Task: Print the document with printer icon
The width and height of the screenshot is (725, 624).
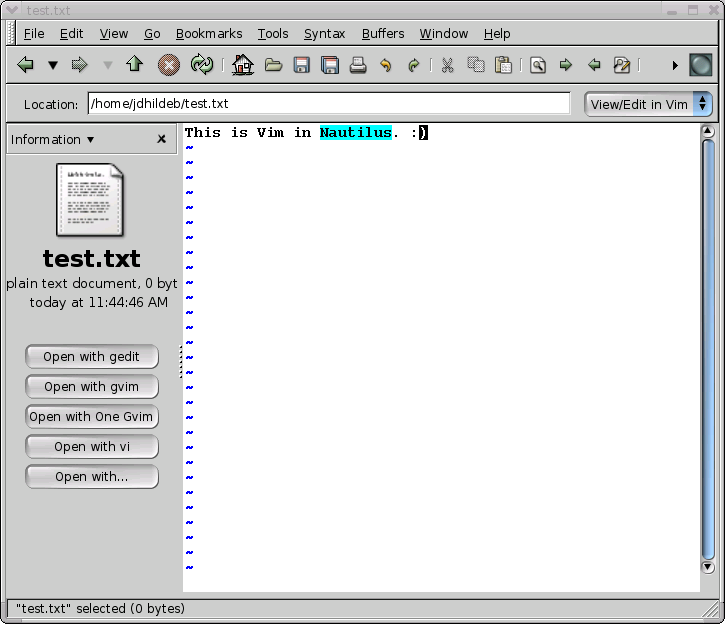Action: coord(358,65)
